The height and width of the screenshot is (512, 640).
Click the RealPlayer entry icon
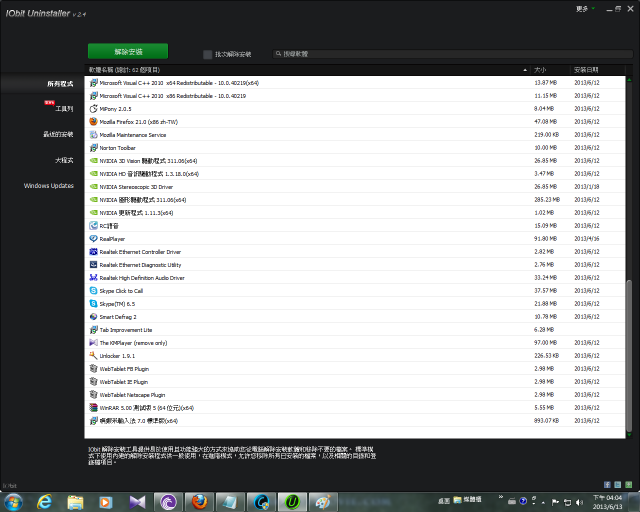93,238
